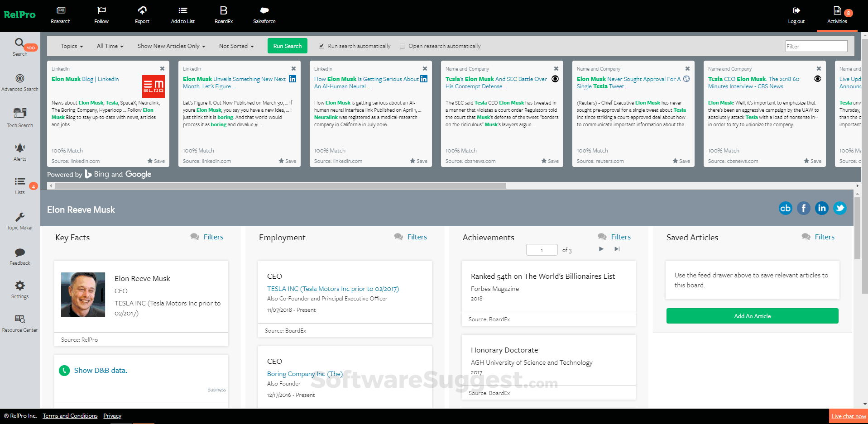Viewport: 868px width, 424px height.
Task: Click the Export icon
Action: (142, 14)
